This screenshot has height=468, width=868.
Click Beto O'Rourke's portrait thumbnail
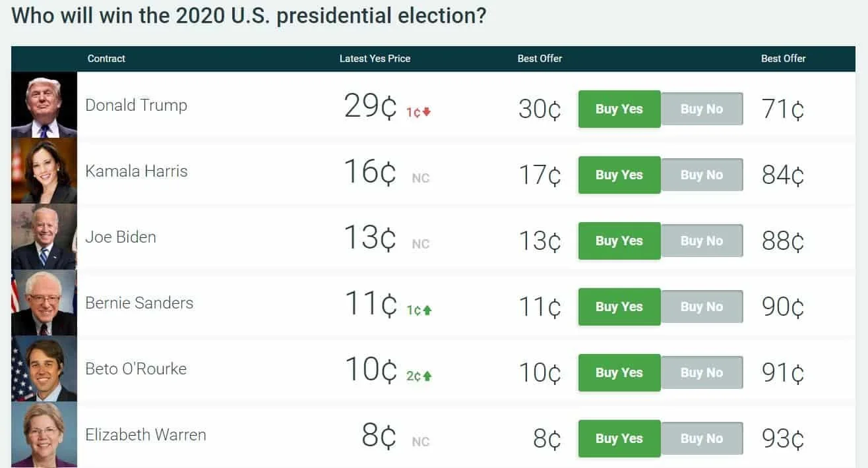(x=44, y=368)
